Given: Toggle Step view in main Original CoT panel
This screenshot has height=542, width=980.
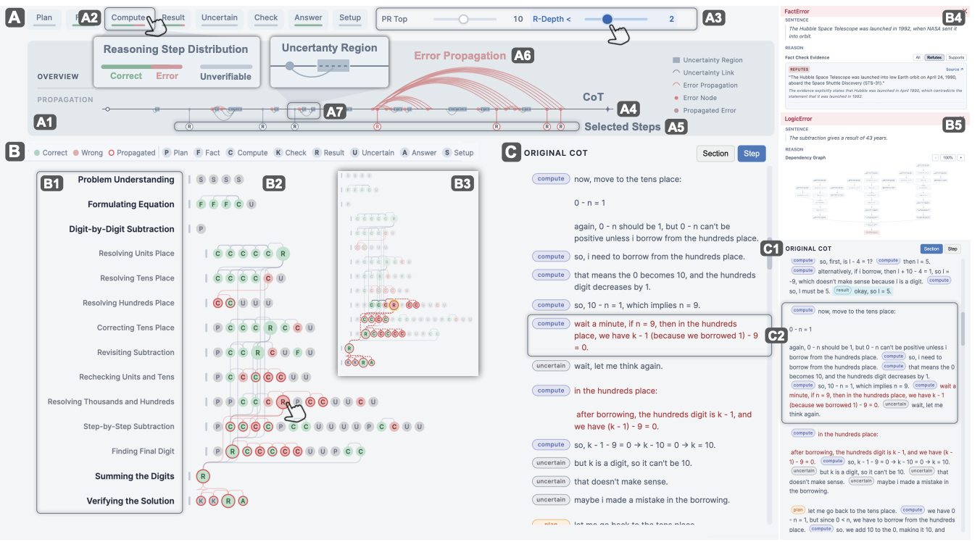Looking at the screenshot, I should click(x=752, y=154).
